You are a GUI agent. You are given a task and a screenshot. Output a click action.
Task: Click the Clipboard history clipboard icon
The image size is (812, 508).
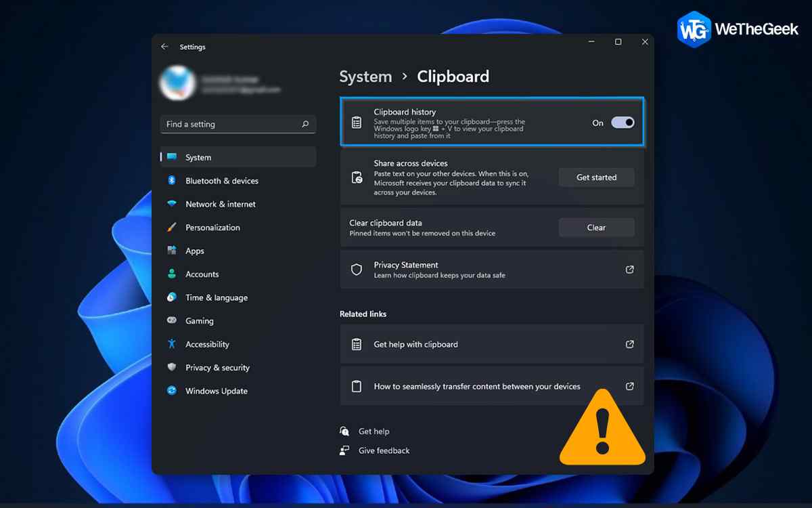pos(357,123)
